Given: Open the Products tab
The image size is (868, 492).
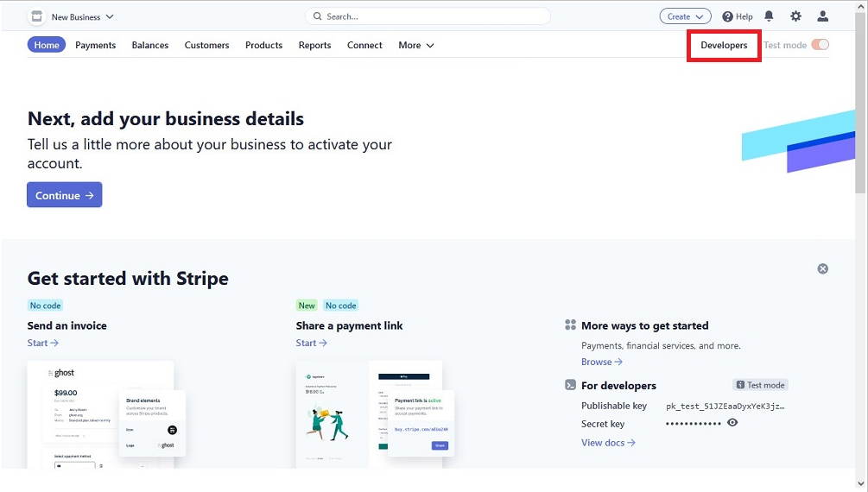Looking at the screenshot, I should pyautogui.click(x=263, y=46).
